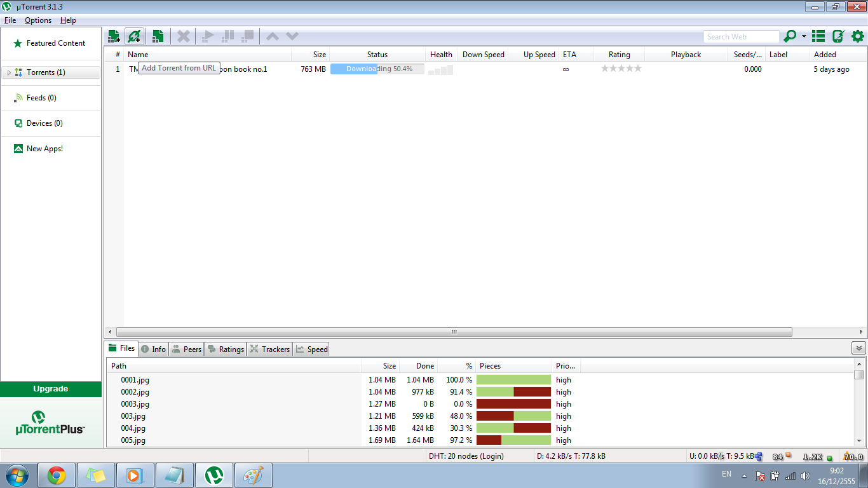This screenshot has height=488, width=868.
Task: Select file 004.jpg in files list
Action: coord(133,428)
